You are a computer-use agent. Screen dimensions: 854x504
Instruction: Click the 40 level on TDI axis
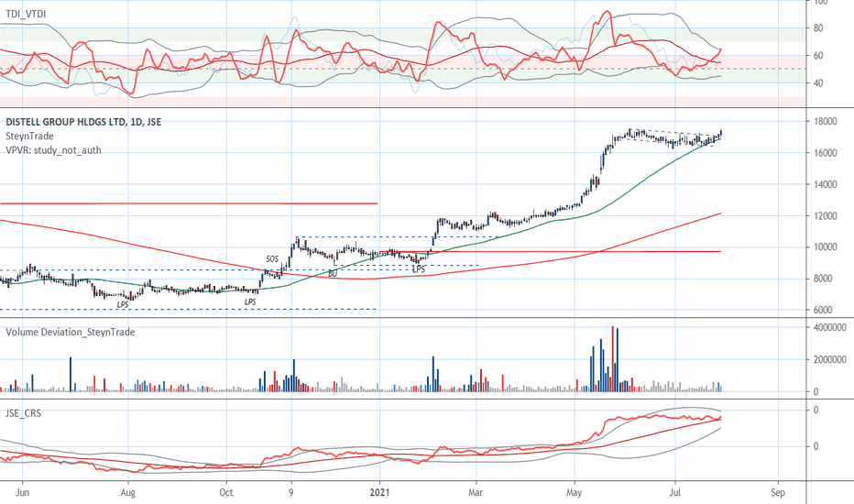818,83
